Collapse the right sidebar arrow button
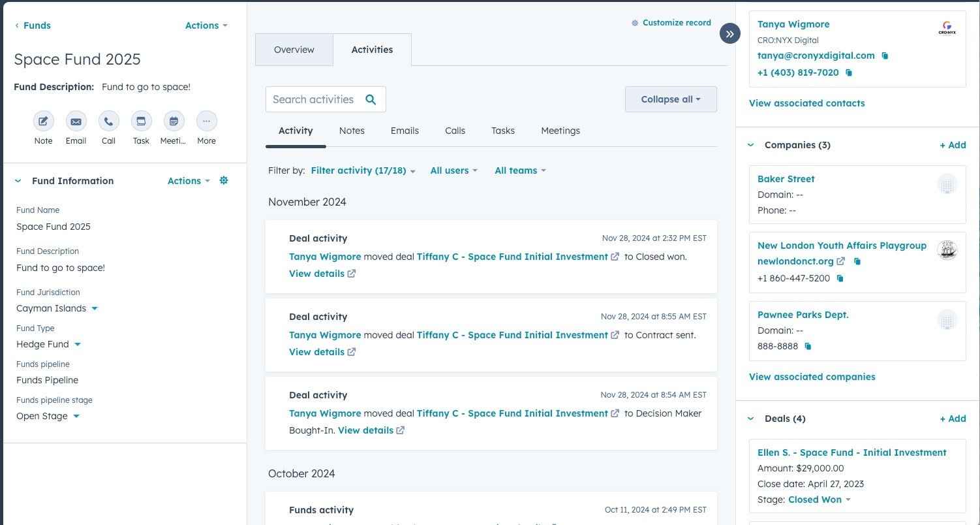The image size is (980, 525). point(730,33)
